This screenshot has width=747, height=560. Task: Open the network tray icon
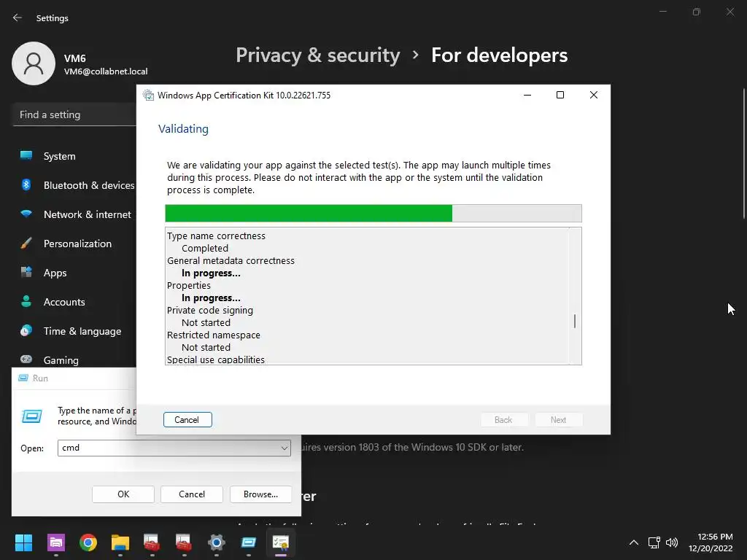point(654,542)
